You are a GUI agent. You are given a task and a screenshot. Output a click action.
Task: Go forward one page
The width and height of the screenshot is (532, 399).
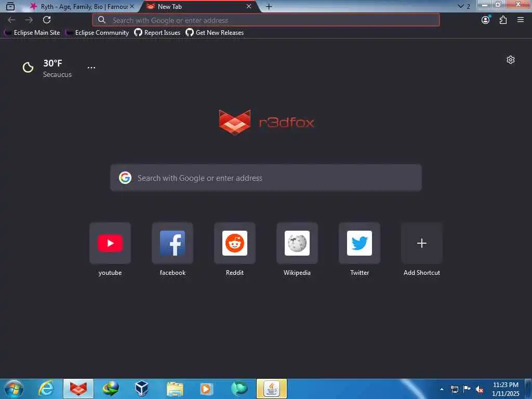point(29,20)
